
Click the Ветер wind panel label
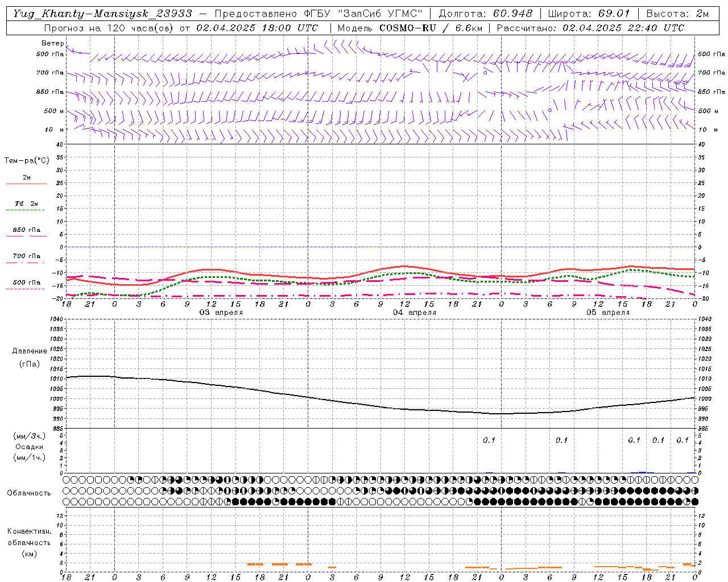coord(53,43)
